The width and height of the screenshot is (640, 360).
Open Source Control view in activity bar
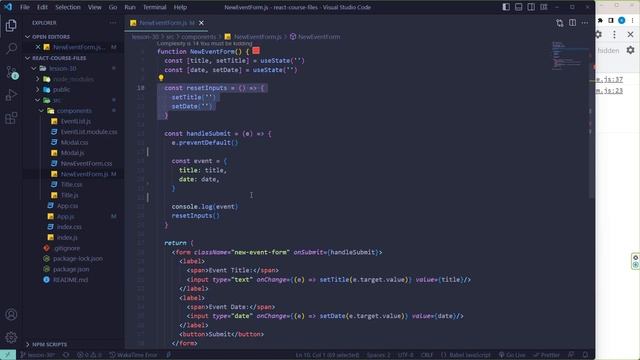(11, 72)
